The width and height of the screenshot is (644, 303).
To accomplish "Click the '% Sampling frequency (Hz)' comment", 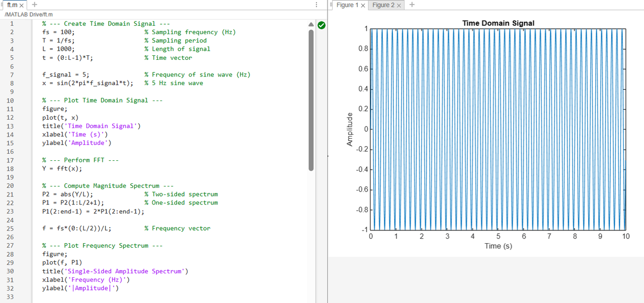I will point(190,32).
